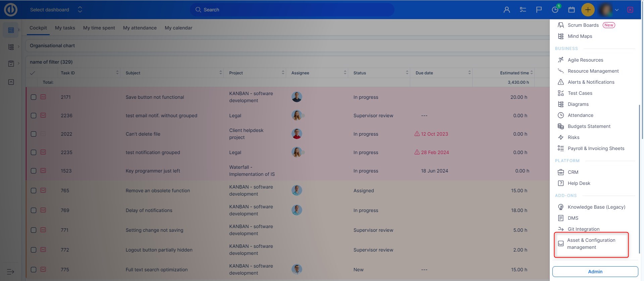Open the Resource Management link
The image size is (644, 281).
(x=593, y=71)
